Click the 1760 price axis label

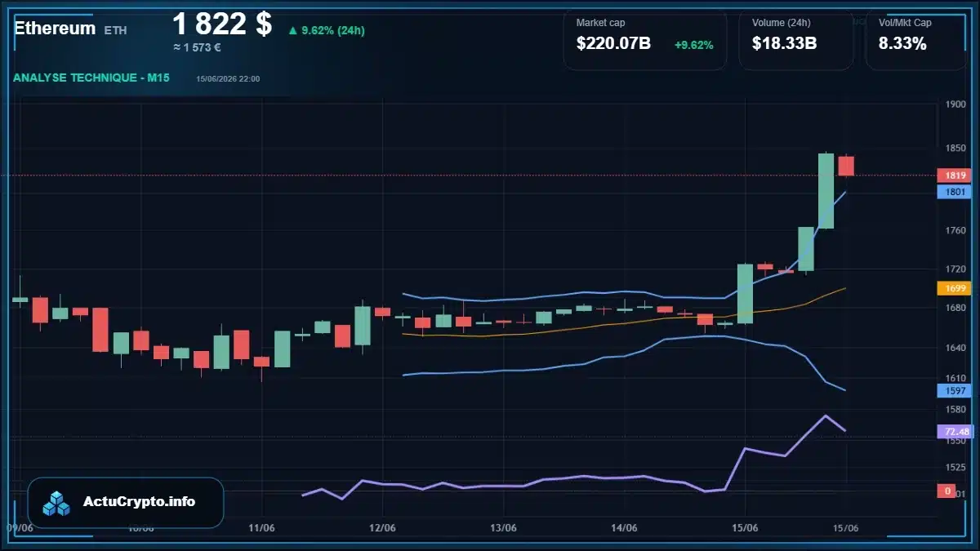[955, 231]
